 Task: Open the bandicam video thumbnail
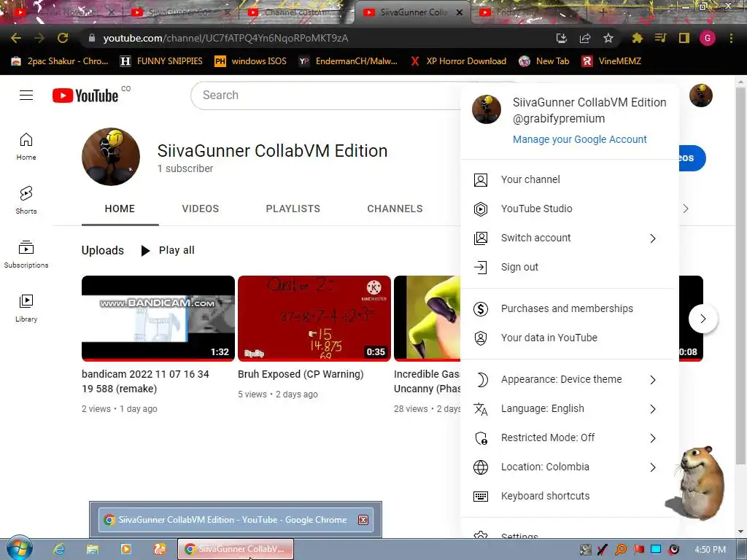(158, 318)
